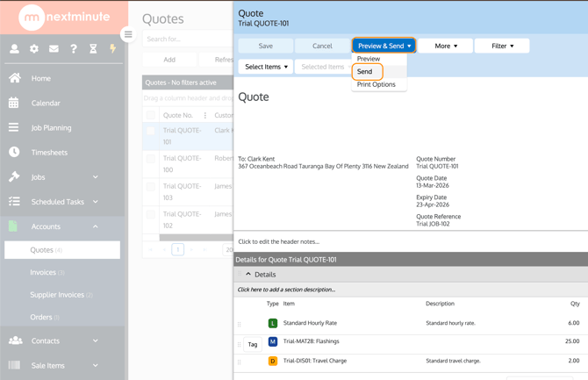Image resolution: width=588 pixels, height=380 pixels.
Task: Tick the checkbox for Trial QUOTE-100 row
Action: click(151, 159)
